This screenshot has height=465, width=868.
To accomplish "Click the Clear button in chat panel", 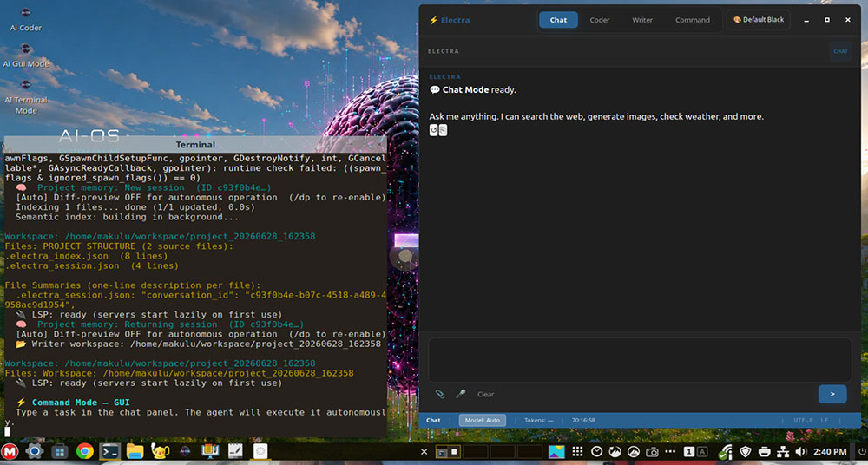I will tap(485, 394).
